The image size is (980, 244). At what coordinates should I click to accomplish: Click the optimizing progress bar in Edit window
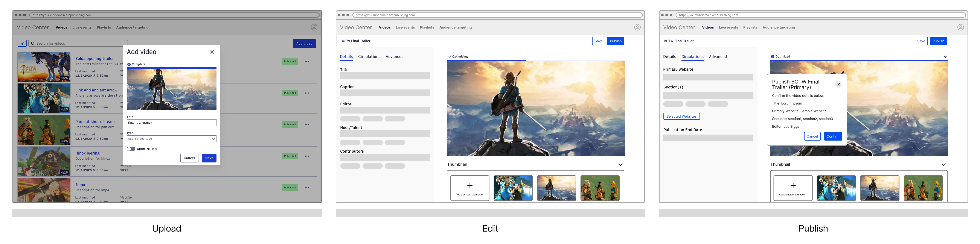[x=536, y=61]
